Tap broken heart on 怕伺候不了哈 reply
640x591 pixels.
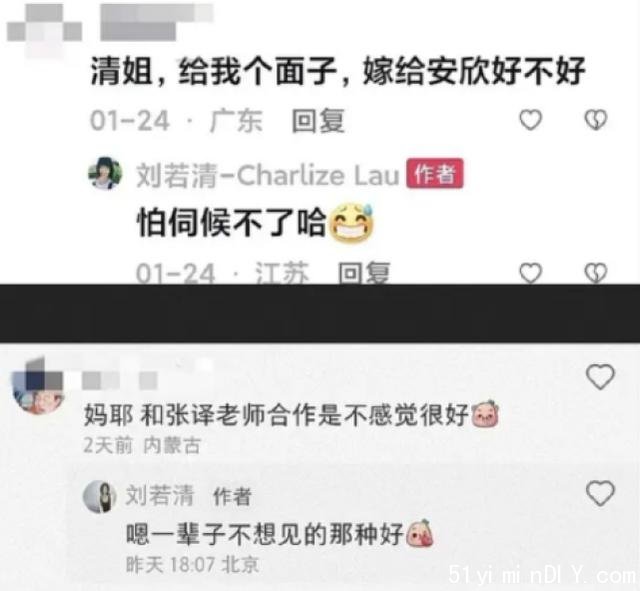click(x=596, y=273)
